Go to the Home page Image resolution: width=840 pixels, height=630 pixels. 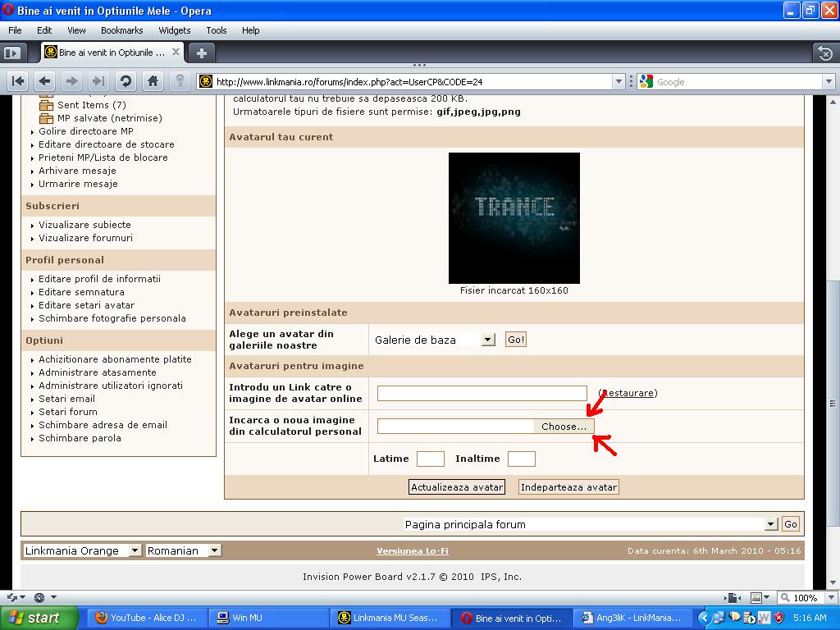click(x=153, y=81)
